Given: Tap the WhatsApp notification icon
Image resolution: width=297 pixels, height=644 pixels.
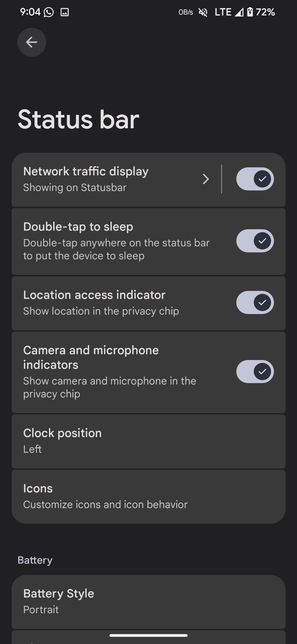Looking at the screenshot, I should pyautogui.click(x=49, y=12).
